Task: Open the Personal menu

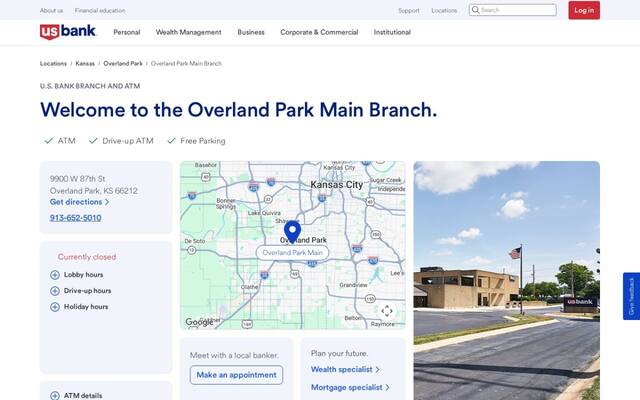Action: [127, 32]
